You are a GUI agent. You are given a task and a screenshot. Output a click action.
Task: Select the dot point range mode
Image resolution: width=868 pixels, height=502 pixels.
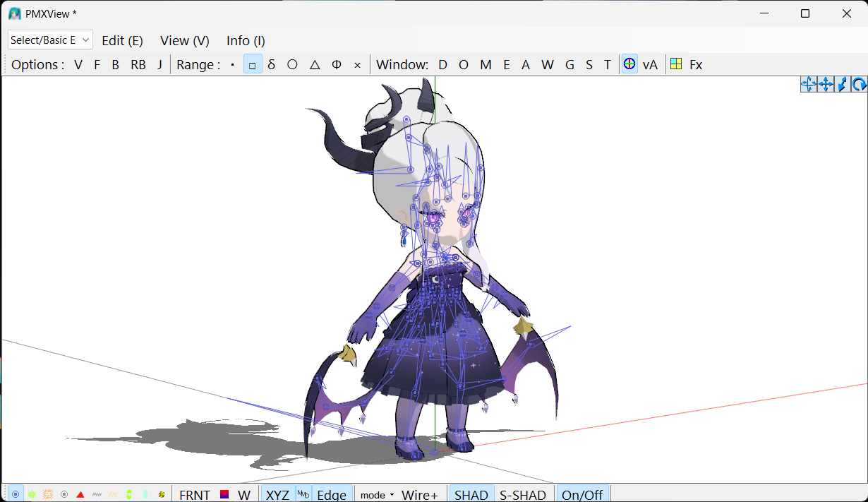point(233,65)
